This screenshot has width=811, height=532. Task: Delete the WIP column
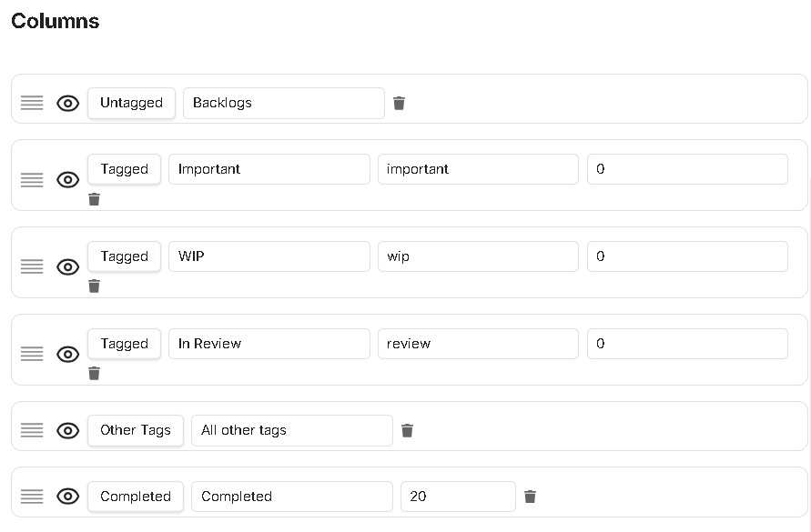94,285
